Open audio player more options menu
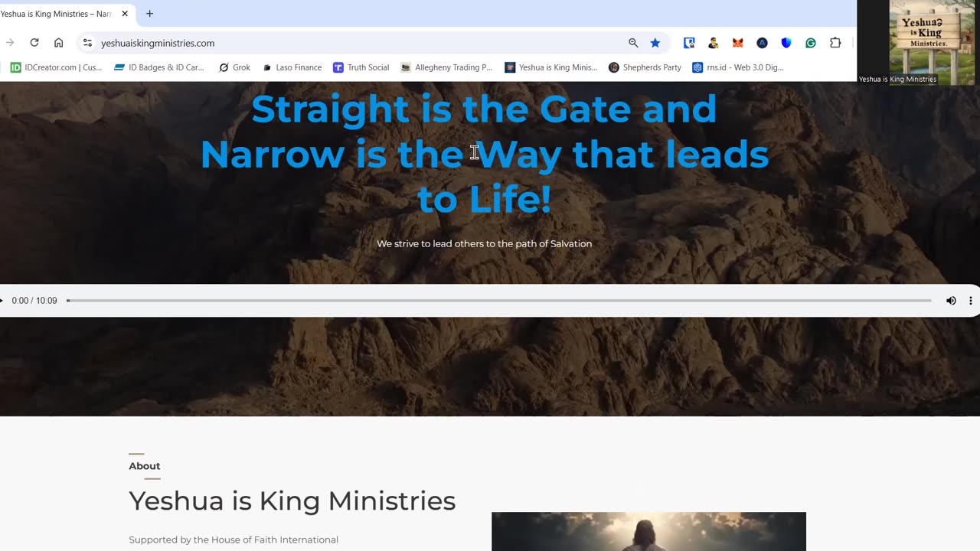 (x=970, y=301)
